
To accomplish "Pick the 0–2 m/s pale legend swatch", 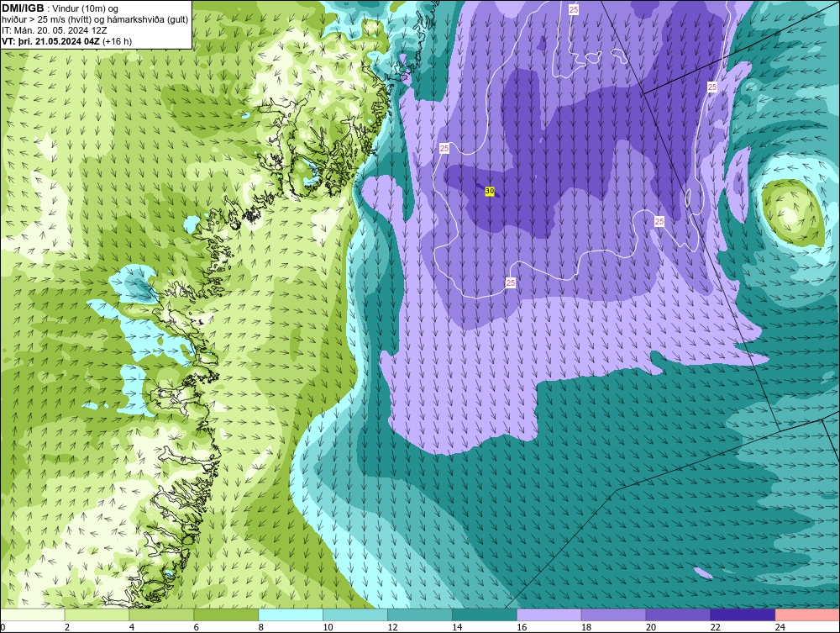I will tap(32, 615).
